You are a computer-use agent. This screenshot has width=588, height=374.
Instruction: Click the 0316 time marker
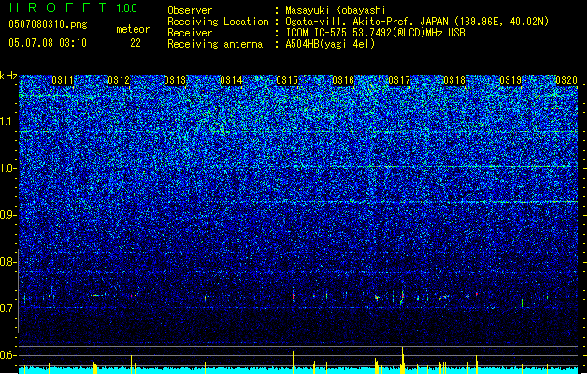343,80
